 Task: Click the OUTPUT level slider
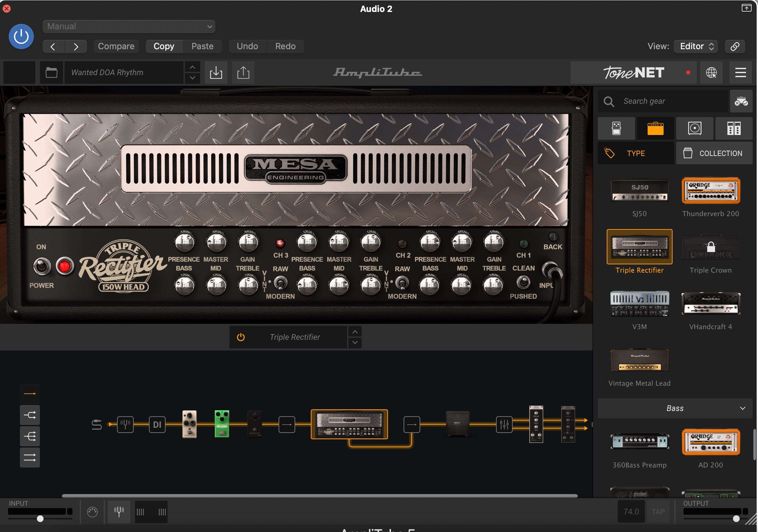pyautogui.click(x=715, y=518)
